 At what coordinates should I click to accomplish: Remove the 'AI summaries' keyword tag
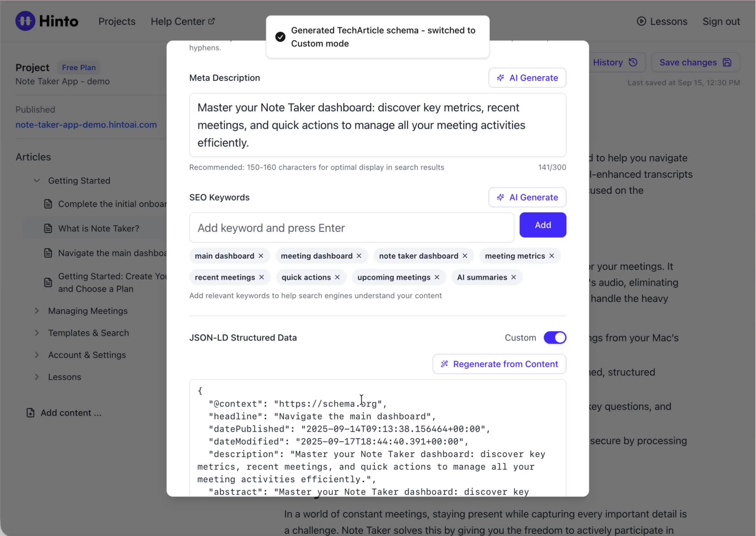[x=514, y=277]
